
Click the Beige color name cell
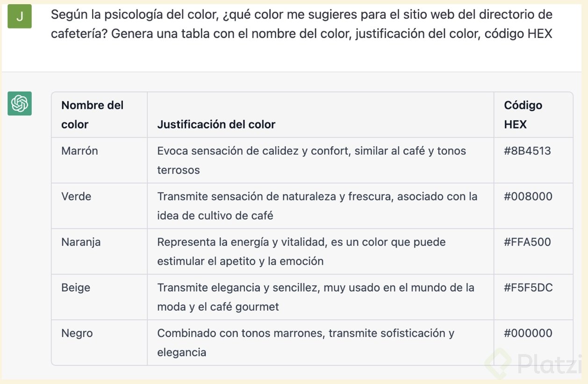tap(76, 287)
